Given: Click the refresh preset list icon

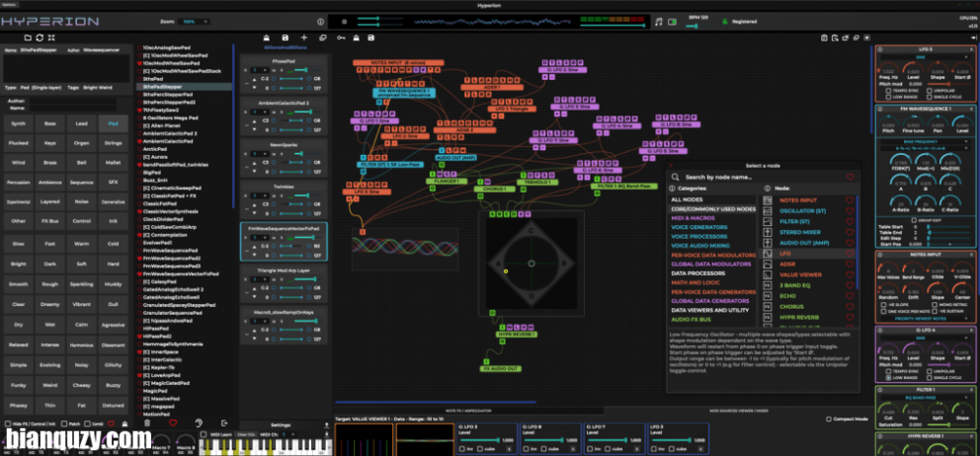Looking at the screenshot, I should coord(40,38).
